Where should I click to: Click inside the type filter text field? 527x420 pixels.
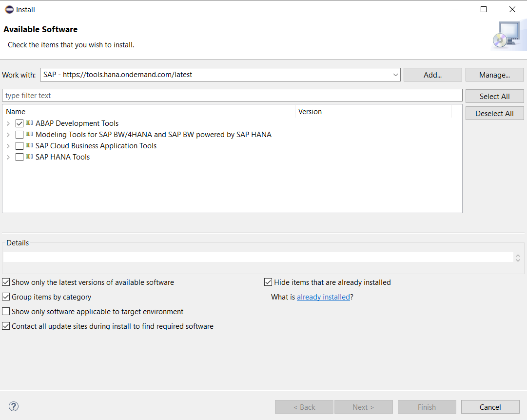[x=195, y=95]
